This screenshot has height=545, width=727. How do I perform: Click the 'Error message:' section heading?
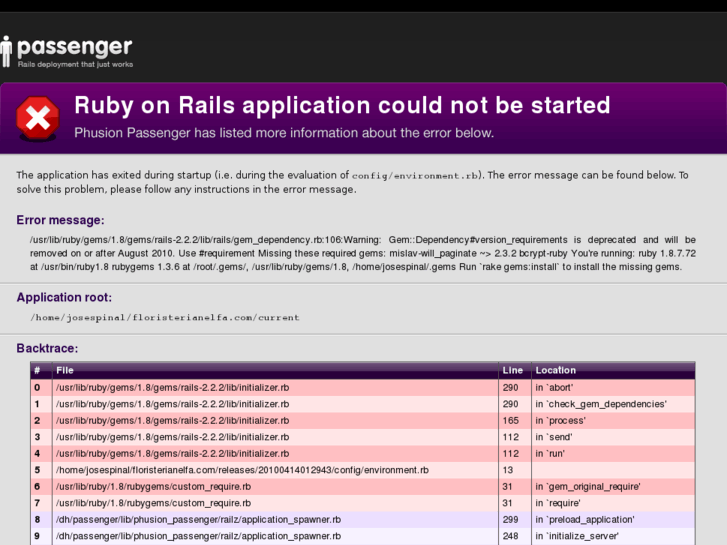pyautogui.click(x=60, y=220)
